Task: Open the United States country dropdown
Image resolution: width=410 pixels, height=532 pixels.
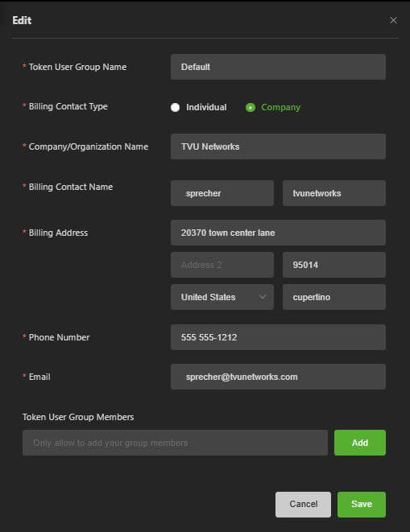Action: point(222,297)
